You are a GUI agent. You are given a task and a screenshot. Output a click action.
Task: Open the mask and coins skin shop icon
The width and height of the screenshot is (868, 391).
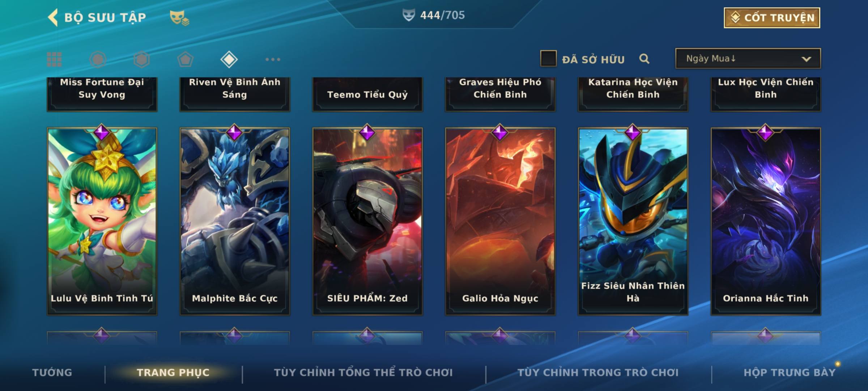(x=179, y=18)
